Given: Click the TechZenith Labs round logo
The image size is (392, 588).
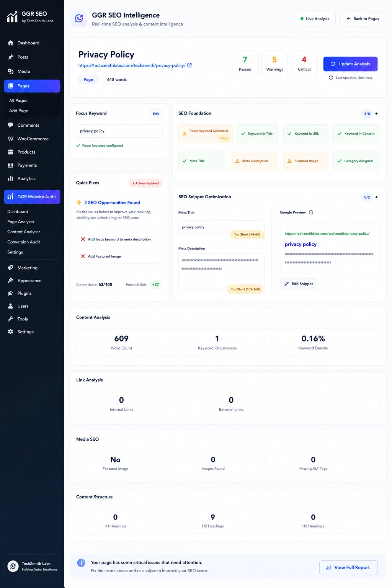Looking at the screenshot, I should (13, 566).
